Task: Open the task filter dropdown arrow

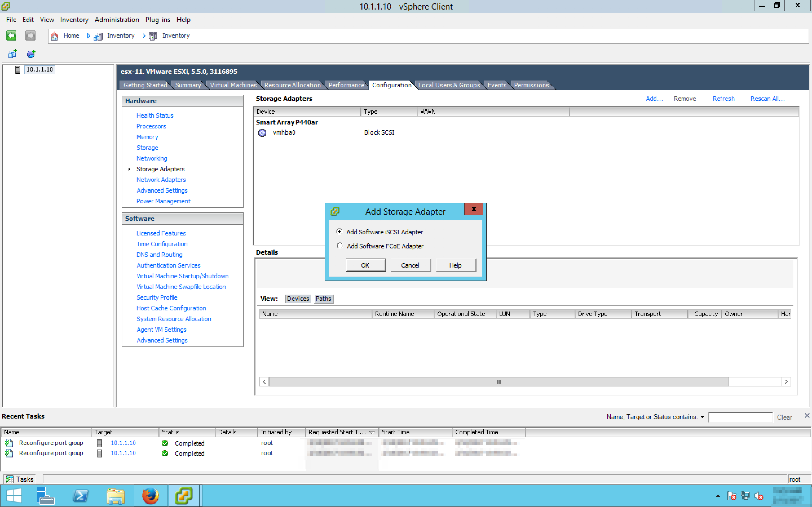Action: coord(702,417)
